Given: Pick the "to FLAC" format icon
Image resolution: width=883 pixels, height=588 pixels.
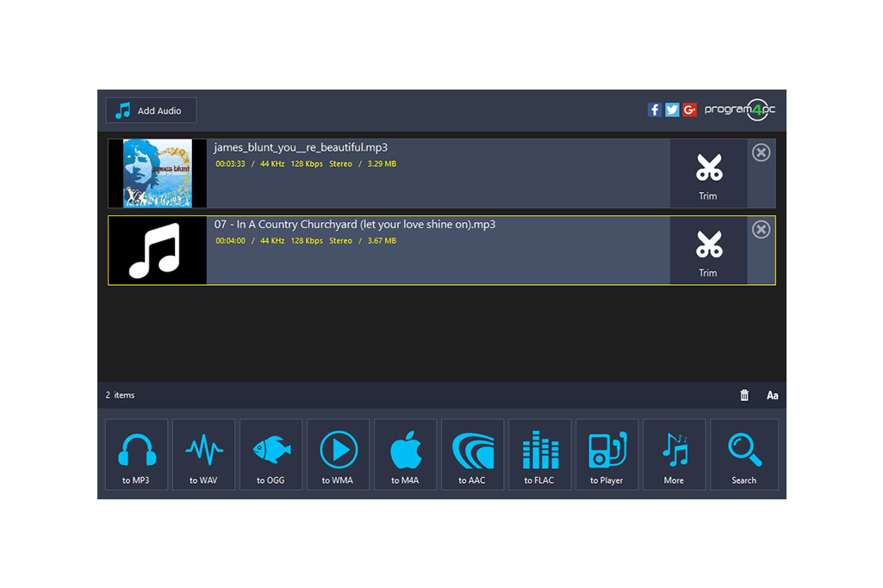Looking at the screenshot, I should [539, 455].
